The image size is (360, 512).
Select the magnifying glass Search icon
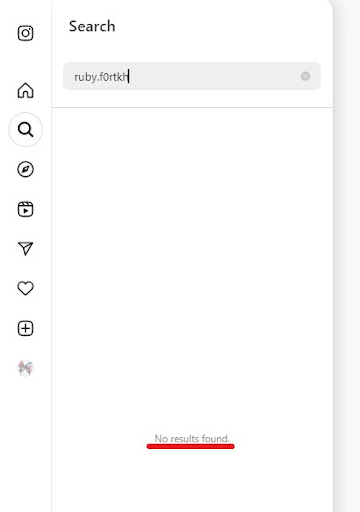25,130
